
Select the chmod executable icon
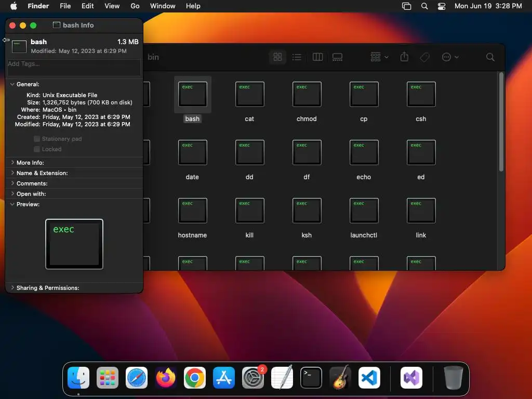(307, 95)
